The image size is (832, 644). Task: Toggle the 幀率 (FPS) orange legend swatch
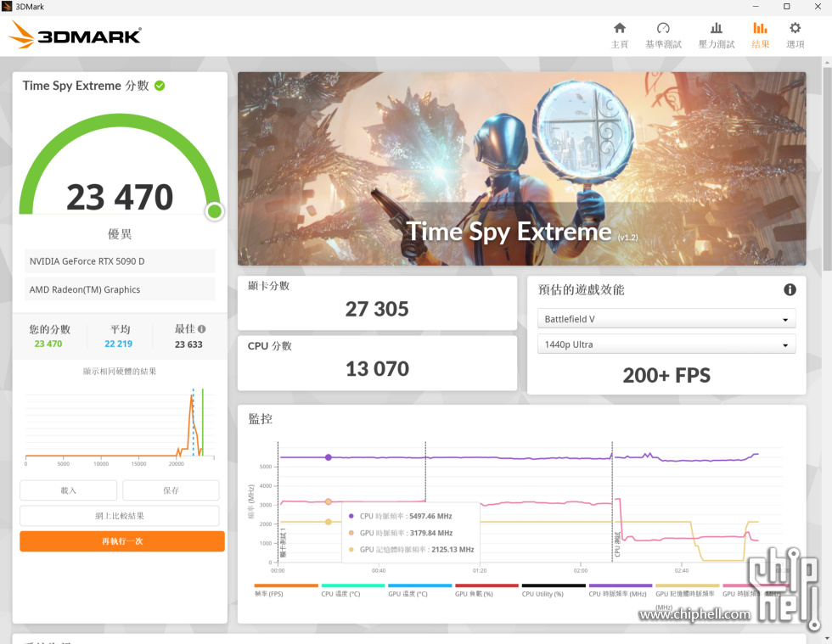286,585
